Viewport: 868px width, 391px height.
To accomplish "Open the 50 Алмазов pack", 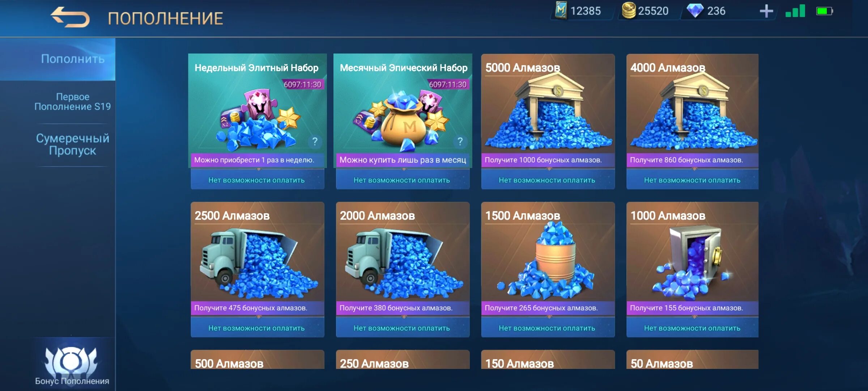I will 692,360.
